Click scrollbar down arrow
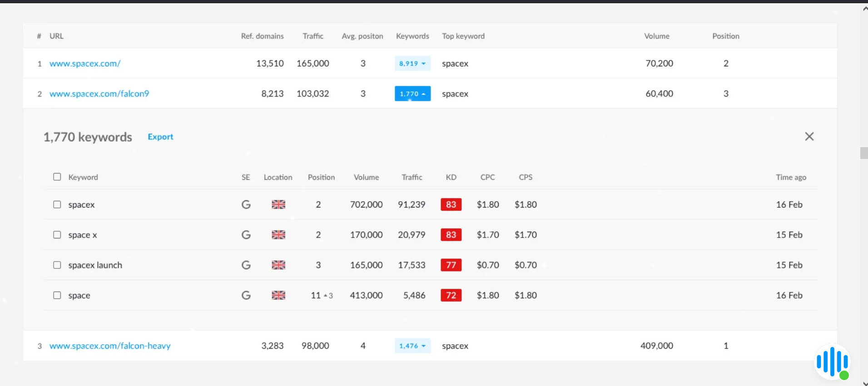Viewport: 868px width, 386px height. [x=864, y=383]
